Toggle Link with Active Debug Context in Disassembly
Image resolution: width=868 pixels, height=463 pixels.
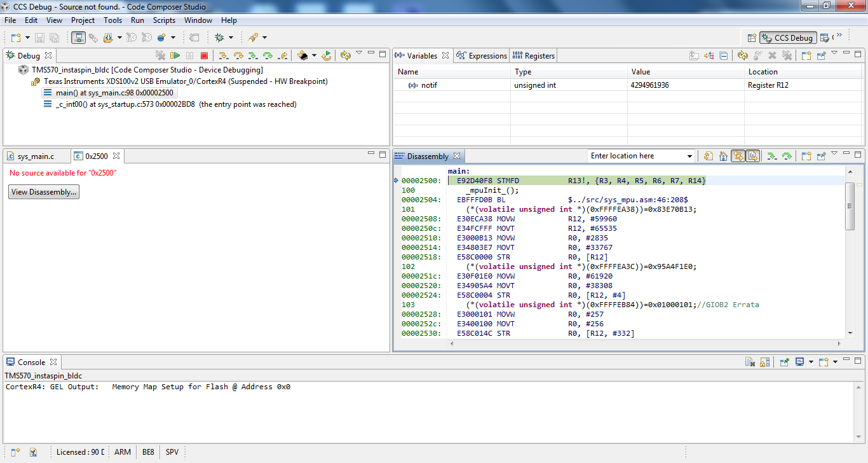tap(738, 156)
